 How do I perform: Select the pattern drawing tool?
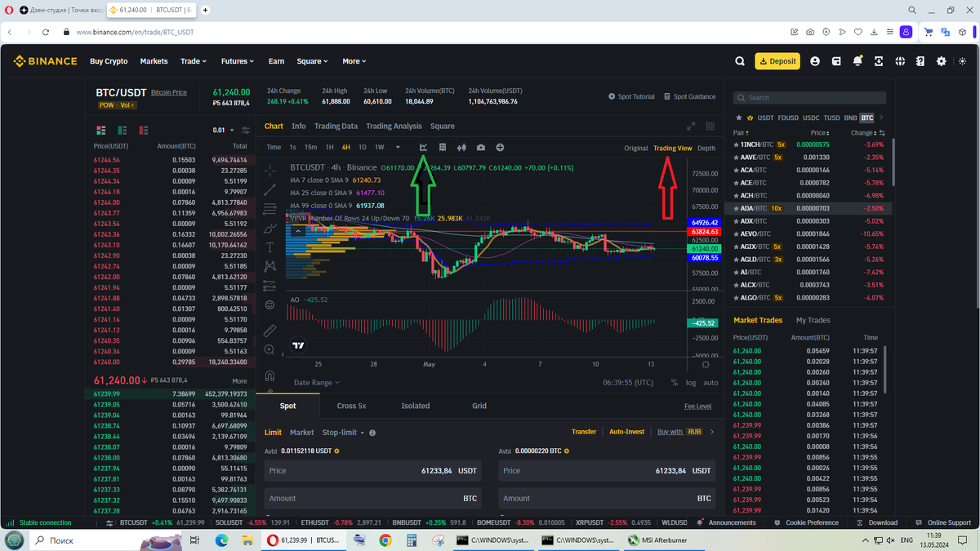270,266
